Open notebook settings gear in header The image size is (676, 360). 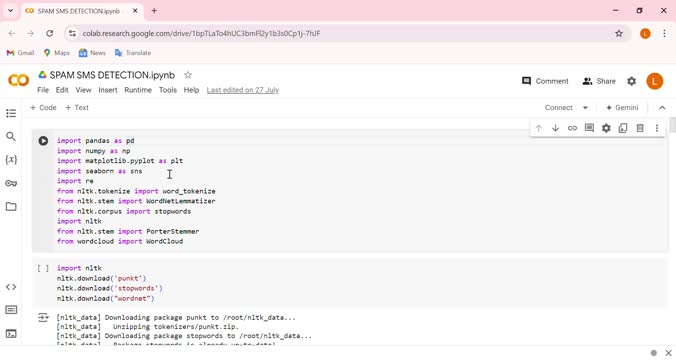coord(632,81)
